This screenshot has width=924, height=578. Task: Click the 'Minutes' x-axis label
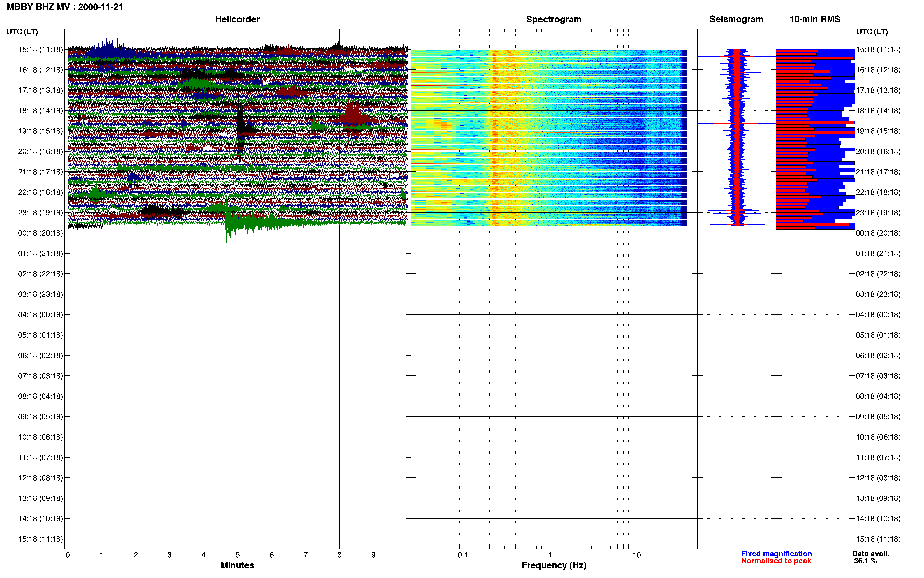237,565
